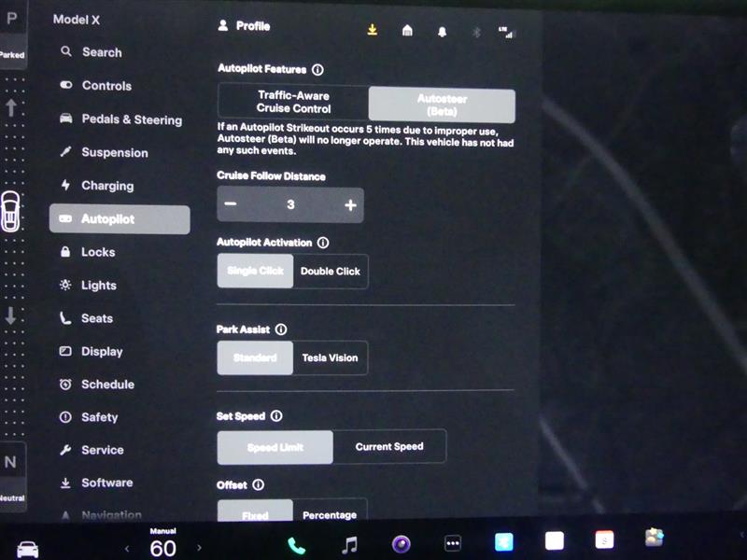Open Schedule settings
The height and width of the screenshot is (560, 747).
97,385
